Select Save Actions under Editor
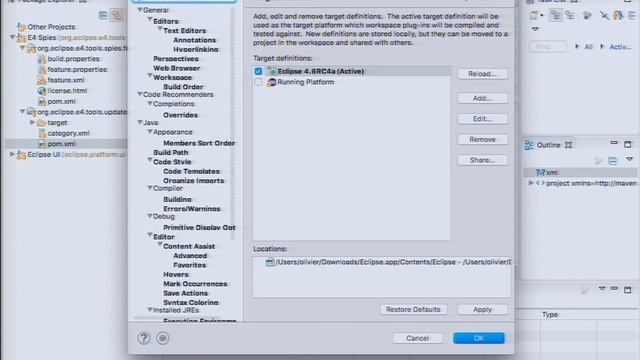This screenshot has height=360, width=640. (185, 293)
